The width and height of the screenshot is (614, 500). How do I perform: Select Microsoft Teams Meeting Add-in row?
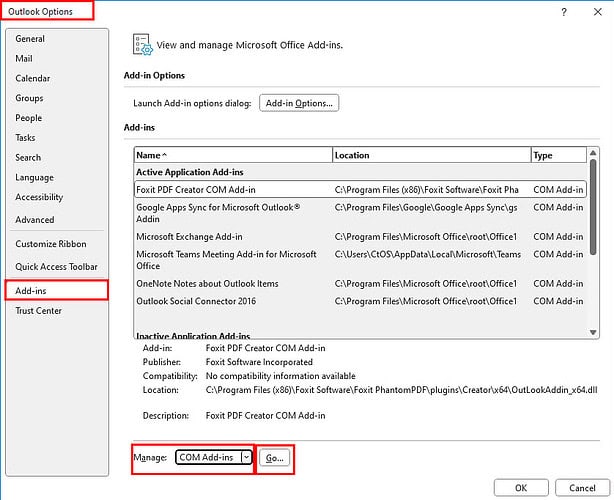point(360,260)
